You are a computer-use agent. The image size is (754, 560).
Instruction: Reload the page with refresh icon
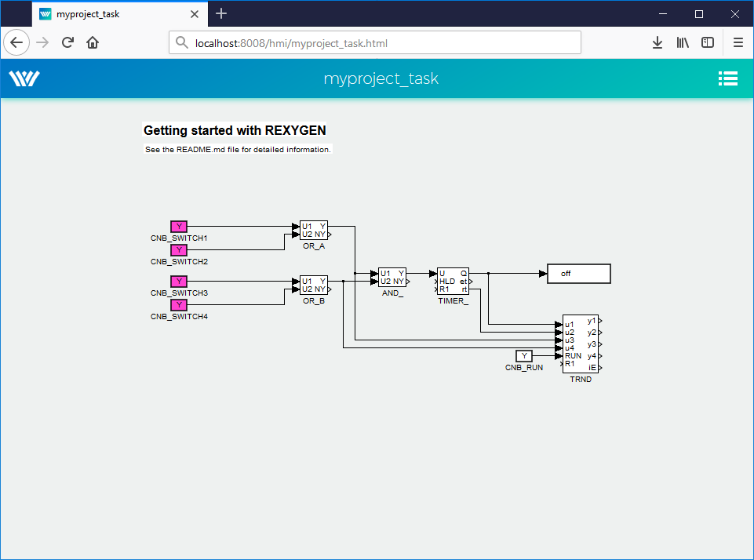coord(67,42)
